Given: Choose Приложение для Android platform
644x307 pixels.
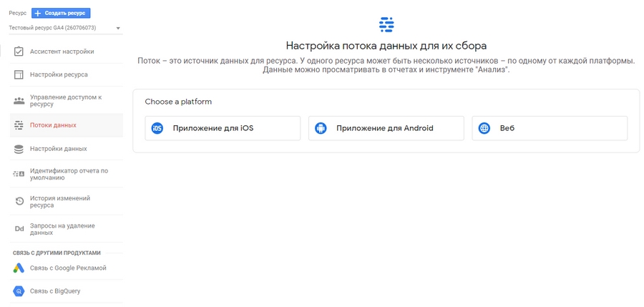Looking at the screenshot, I should tap(386, 128).
